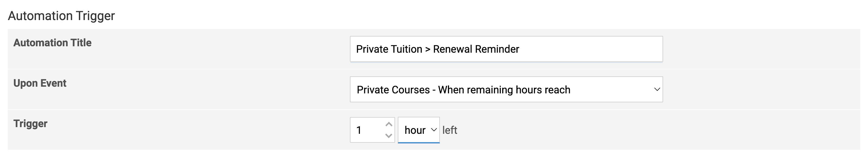Screen dimensions: 868x160
Task: Click the hour dropdown chevron icon
Action: coord(434,130)
